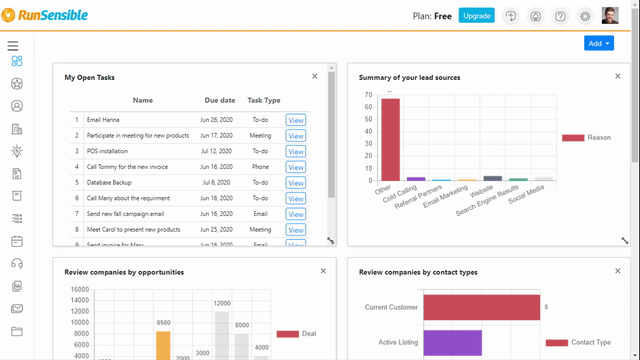This screenshot has height=360, width=640.
Task: Toggle the Reason legend swatch
Action: pos(573,138)
